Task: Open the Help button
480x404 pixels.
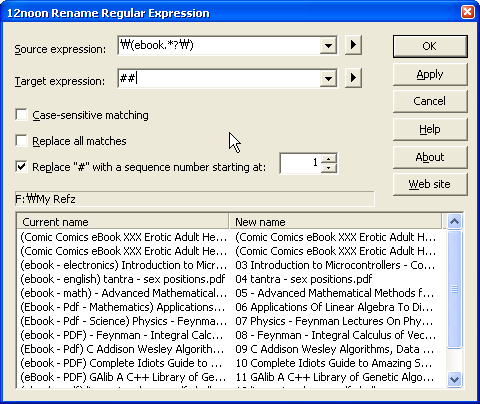Action: [430, 129]
